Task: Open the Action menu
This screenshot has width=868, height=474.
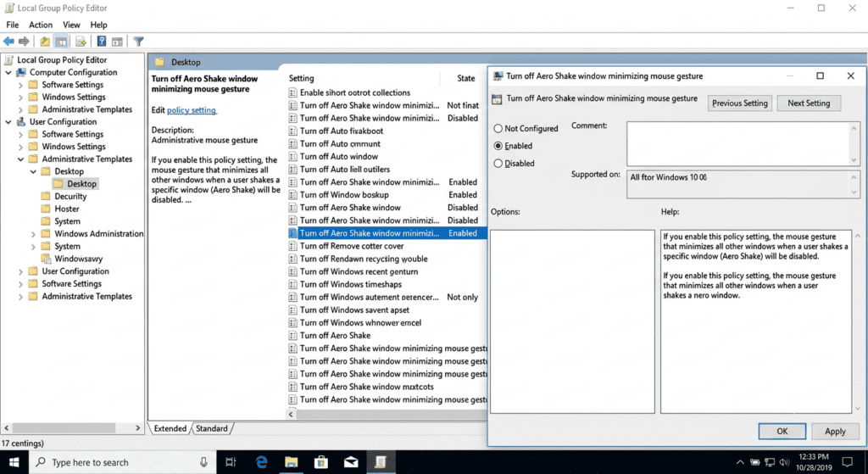Action: [41, 25]
